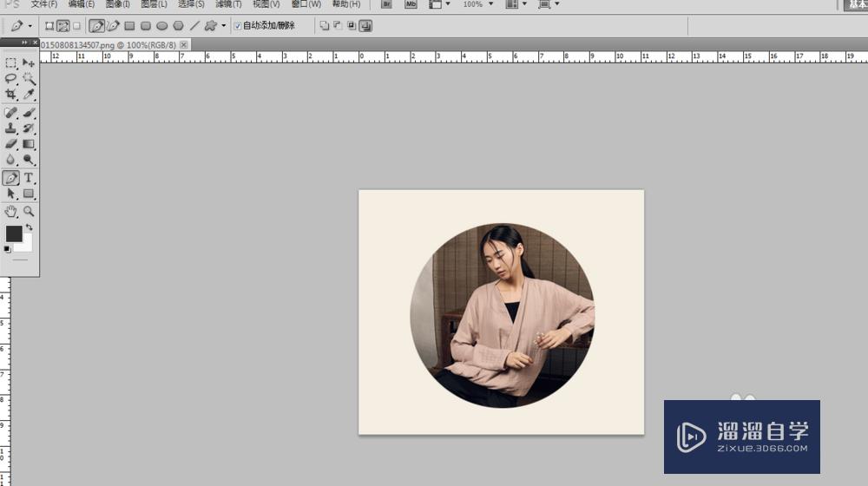Select the Crop tool
Image resolution: width=868 pixels, height=486 pixels.
click(11, 94)
